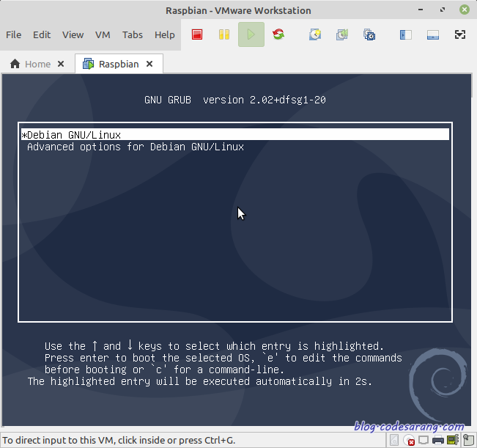Screen dimensions: 477x448
Task: Click the printer device status icon
Action: point(438,440)
